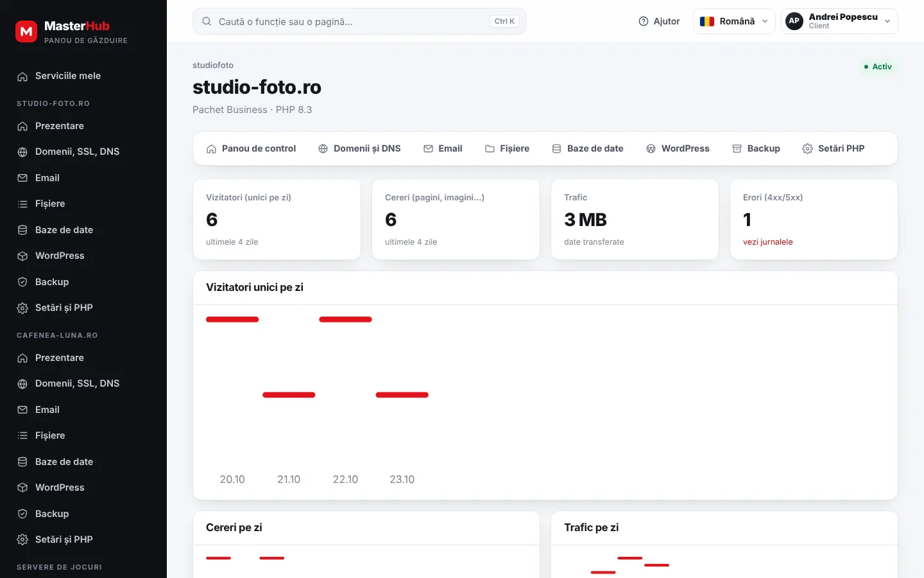924x578 pixels.
Task: Switch to the Fișiere tab
Action: pos(507,148)
